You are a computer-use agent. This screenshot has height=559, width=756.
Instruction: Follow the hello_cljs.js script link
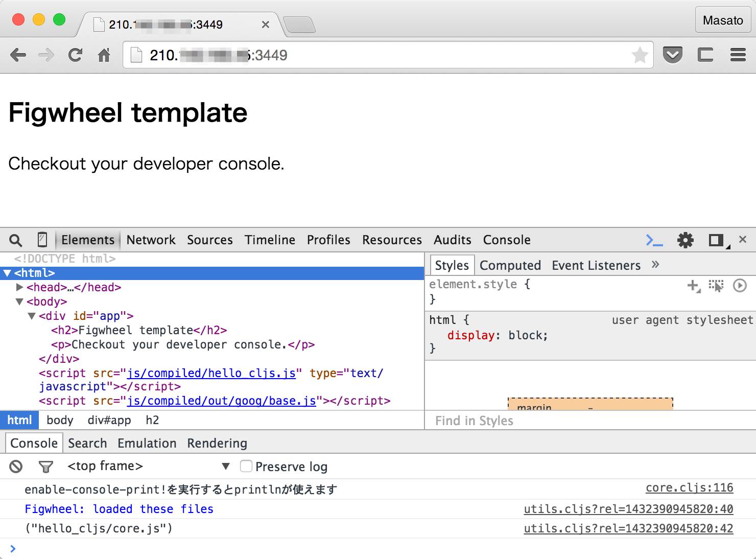pos(211,373)
